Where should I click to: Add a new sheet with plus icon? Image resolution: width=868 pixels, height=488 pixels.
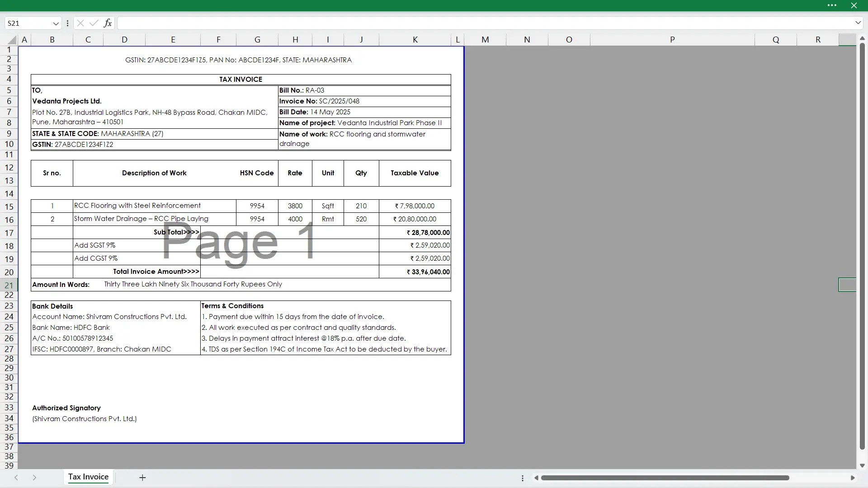tap(142, 478)
